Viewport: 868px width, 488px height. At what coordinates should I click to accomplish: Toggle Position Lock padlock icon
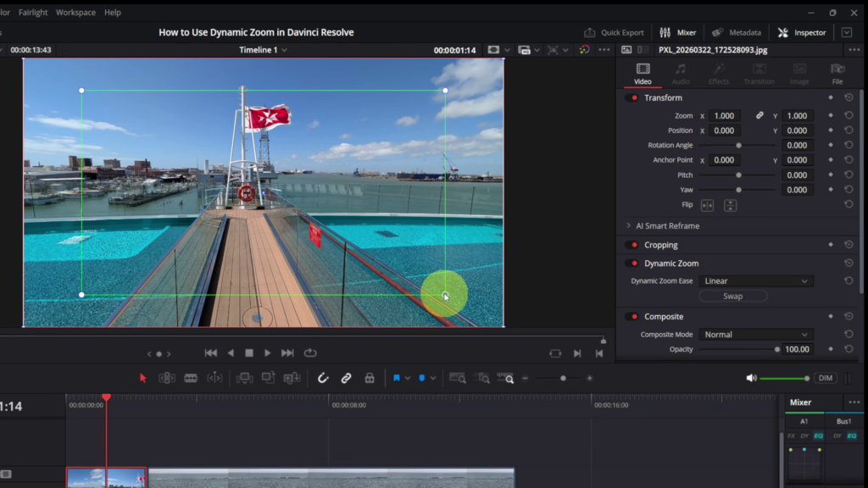[370, 378]
